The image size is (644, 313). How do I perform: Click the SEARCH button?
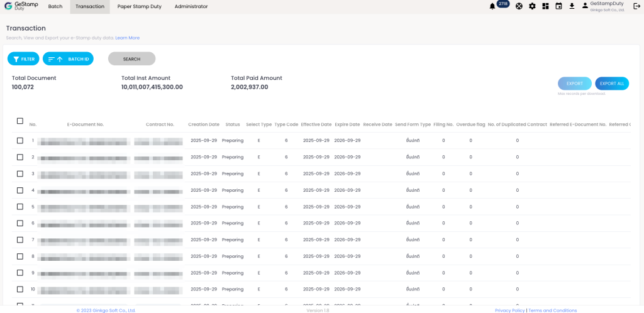pyautogui.click(x=131, y=58)
